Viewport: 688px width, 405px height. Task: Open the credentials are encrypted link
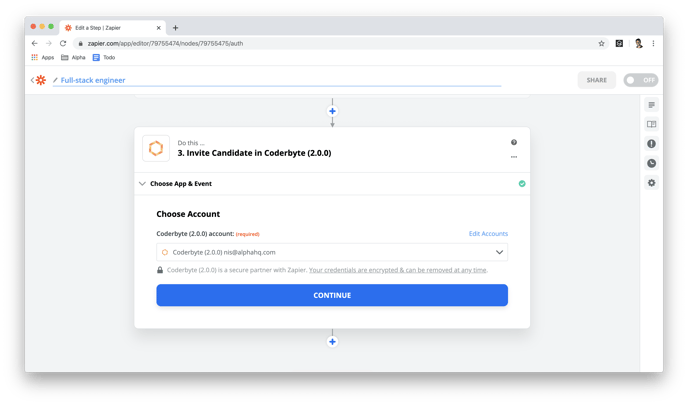(398, 270)
